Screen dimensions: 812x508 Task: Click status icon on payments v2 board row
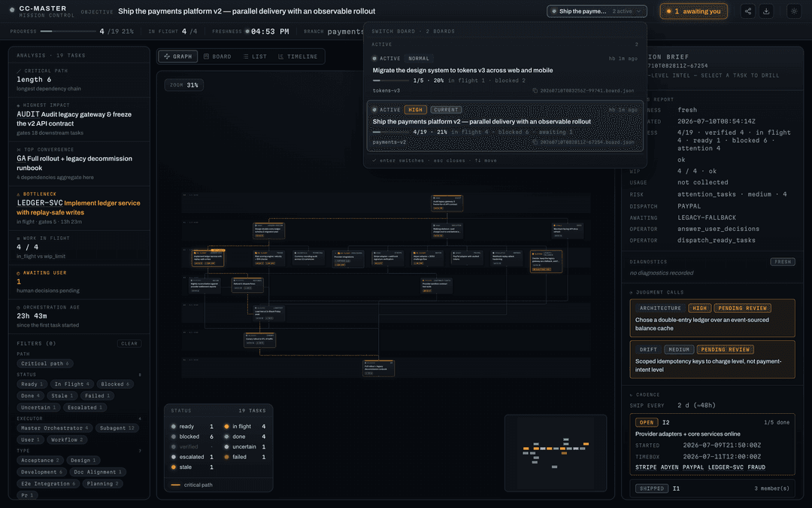[374, 110]
